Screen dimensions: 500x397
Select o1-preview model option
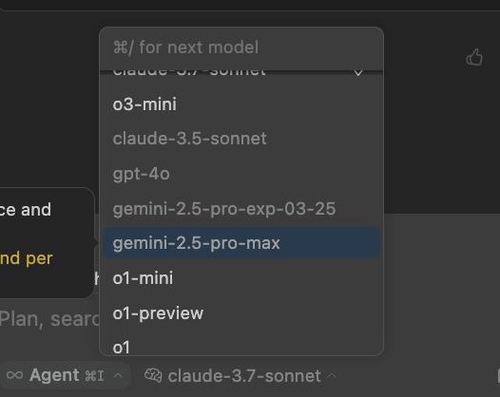coord(241,313)
